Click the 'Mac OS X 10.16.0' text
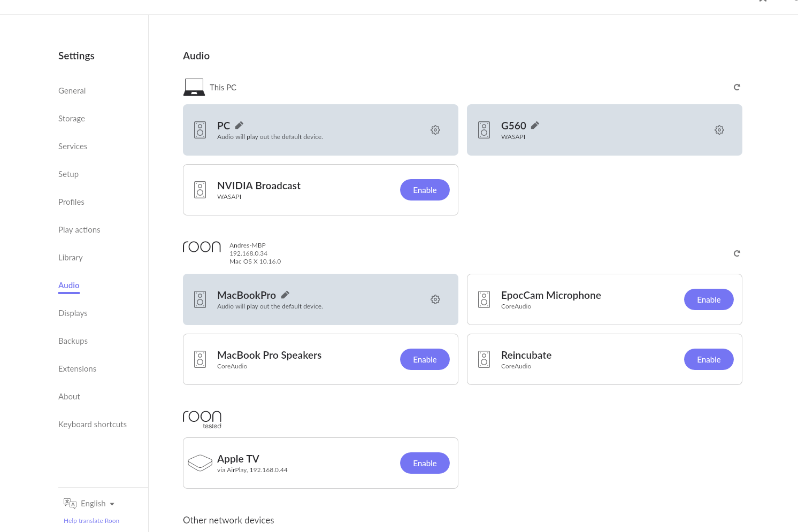Viewport: 798px width, 532px height. pos(255,261)
